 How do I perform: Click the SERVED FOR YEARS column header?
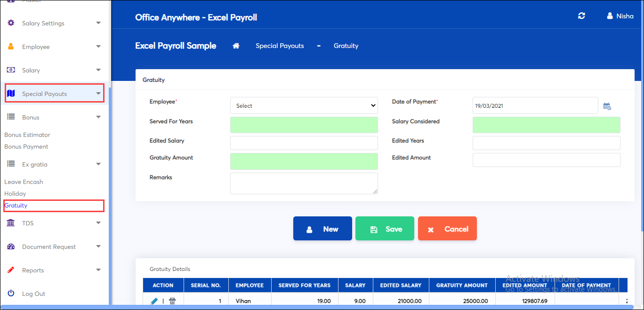305,285
